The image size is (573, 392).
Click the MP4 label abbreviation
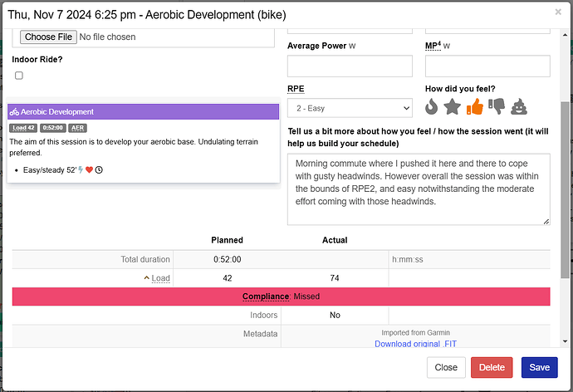(433, 46)
